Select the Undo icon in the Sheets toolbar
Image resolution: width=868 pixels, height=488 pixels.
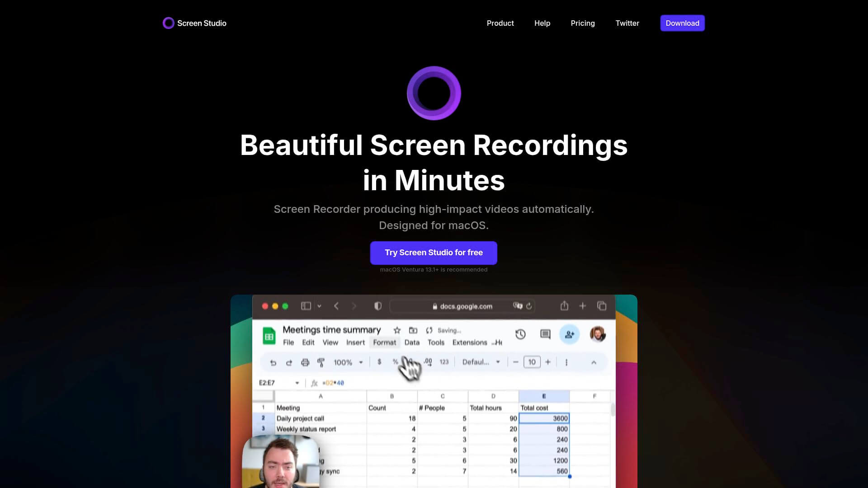[273, 362]
